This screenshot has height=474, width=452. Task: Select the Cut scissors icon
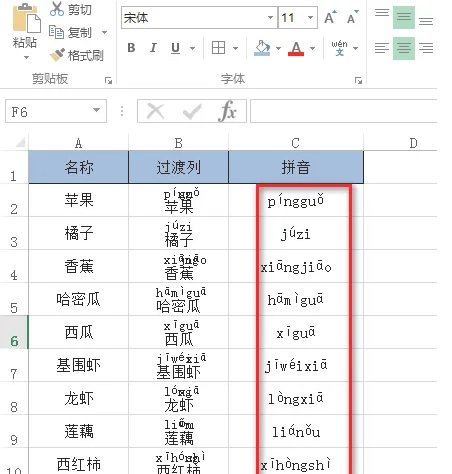click(57, 9)
